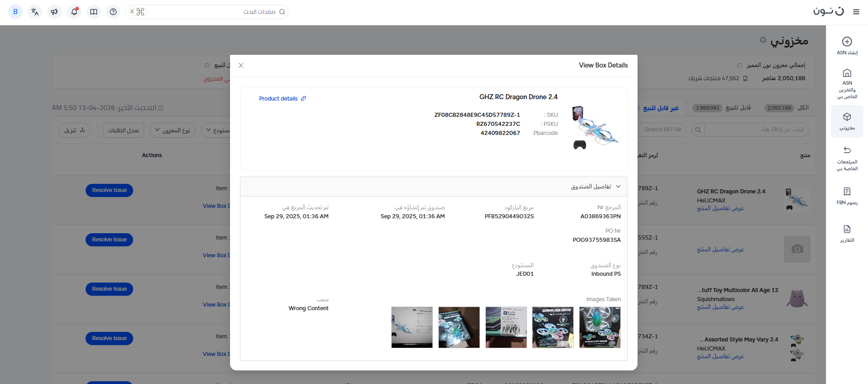Click the hamburger menu icon
The height and width of the screenshot is (384, 868).
[856, 12]
